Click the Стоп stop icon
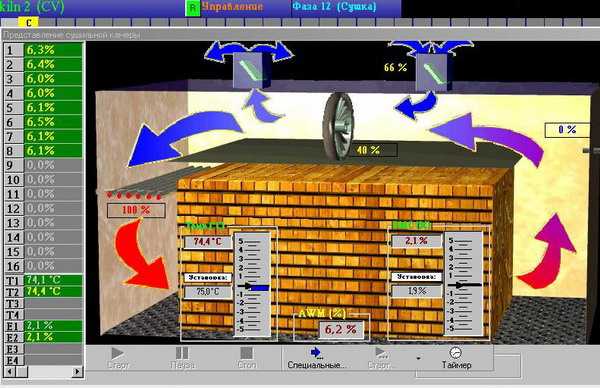600x388 pixels. tap(246, 353)
